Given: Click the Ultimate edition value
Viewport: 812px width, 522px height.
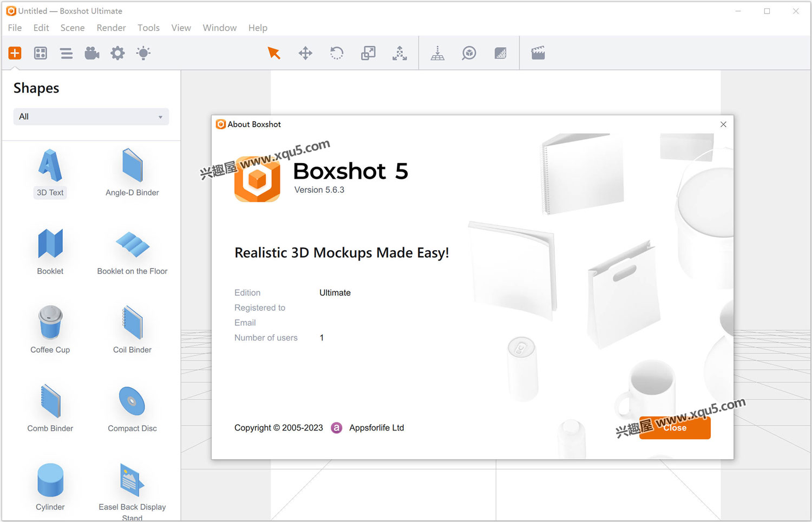Looking at the screenshot, I should [335, 292].
